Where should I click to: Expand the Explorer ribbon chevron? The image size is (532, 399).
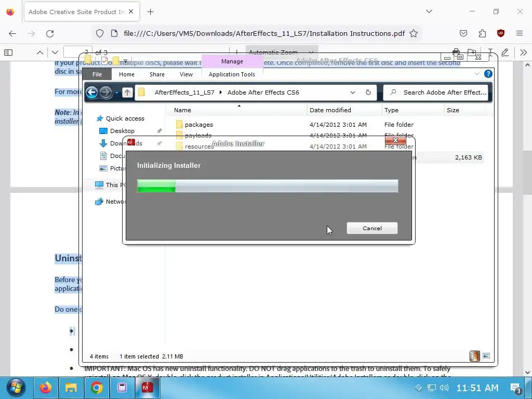[477, 74]
